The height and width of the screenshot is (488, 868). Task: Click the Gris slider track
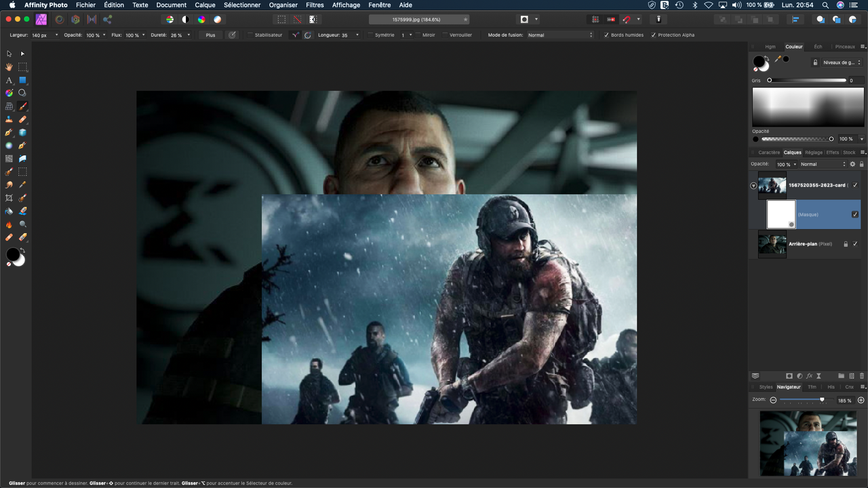807,80
